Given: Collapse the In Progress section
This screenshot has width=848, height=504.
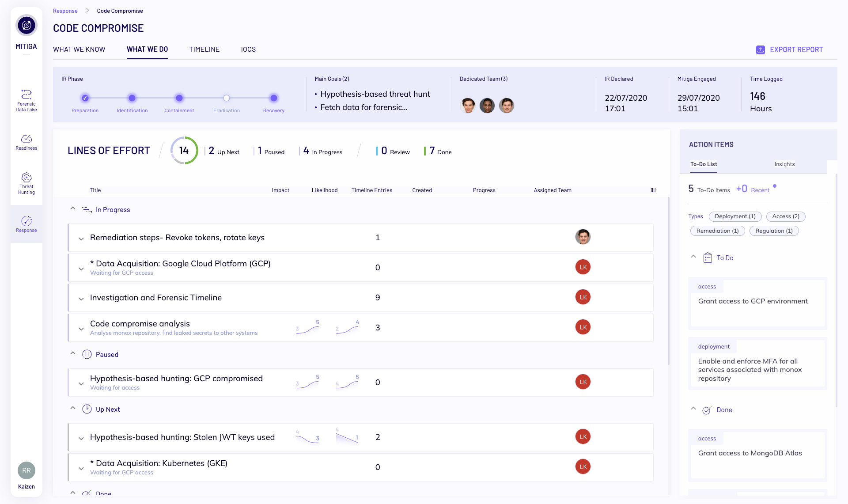Looking at the screenshot, I should coord(73,208).
